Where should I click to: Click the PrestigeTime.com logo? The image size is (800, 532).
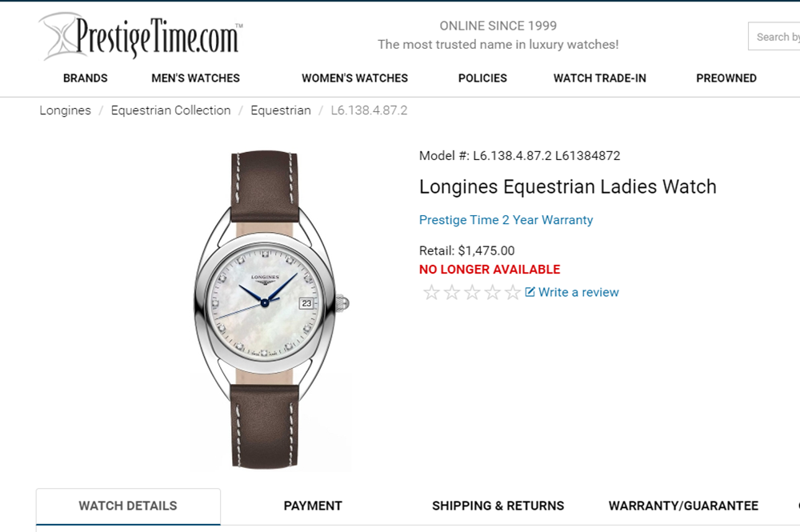click(x=141, y=36)
